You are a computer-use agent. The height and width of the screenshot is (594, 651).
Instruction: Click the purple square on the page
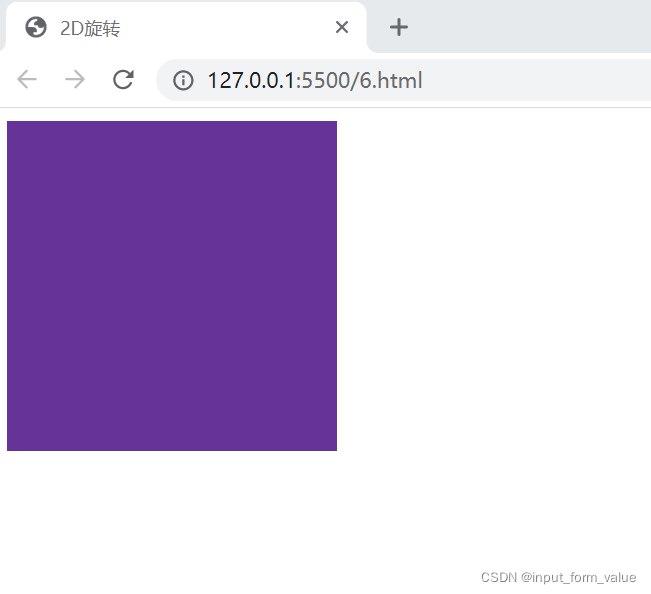point(172,286)
